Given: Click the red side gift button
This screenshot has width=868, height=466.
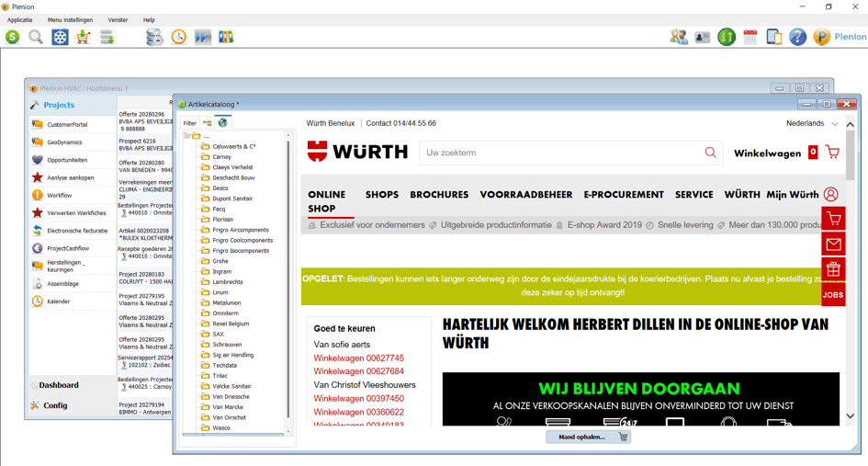Looking at the screenshot, I should [x=834, y=270].
